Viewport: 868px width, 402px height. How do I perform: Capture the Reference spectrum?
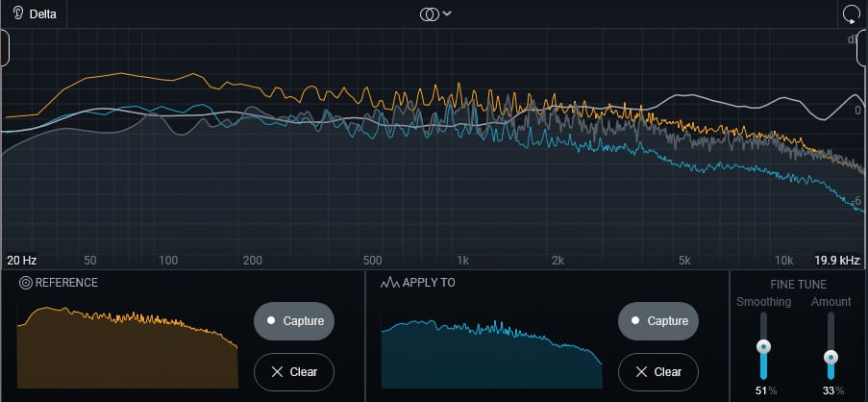point(294,321)
